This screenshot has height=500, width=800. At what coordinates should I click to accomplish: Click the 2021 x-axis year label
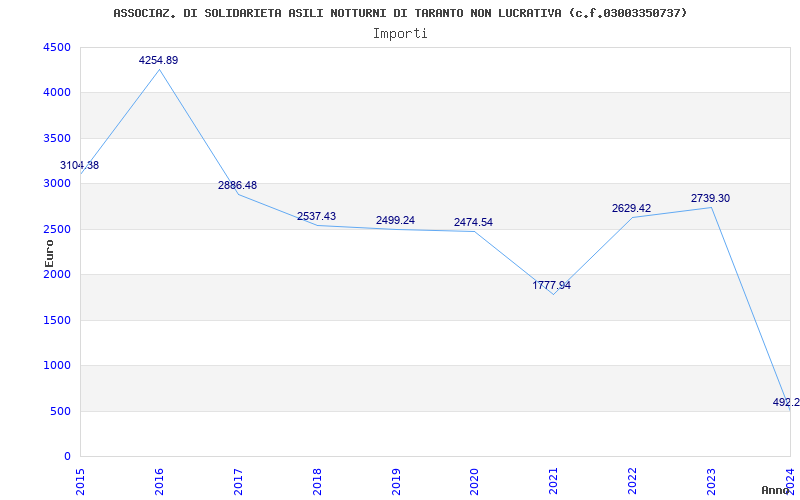point(553,482)
